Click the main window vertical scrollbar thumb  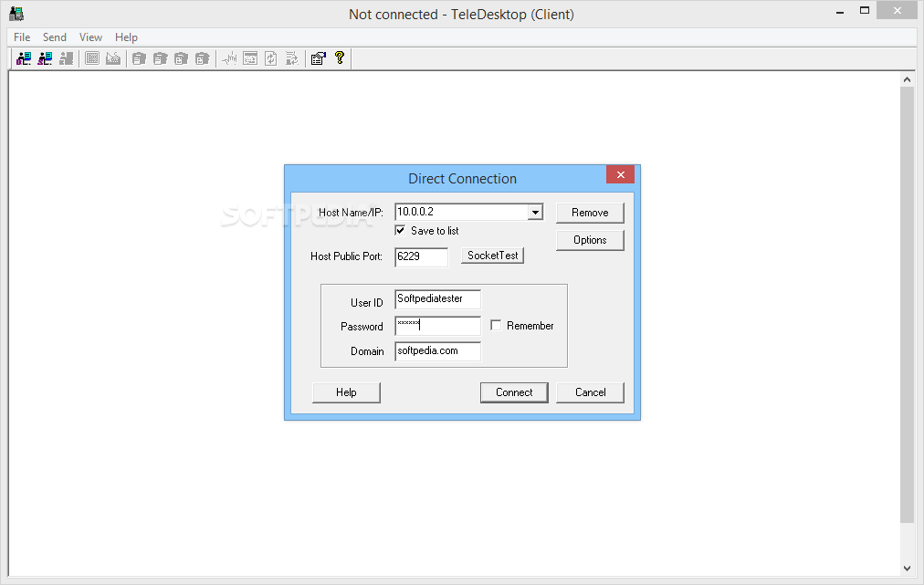907,305
